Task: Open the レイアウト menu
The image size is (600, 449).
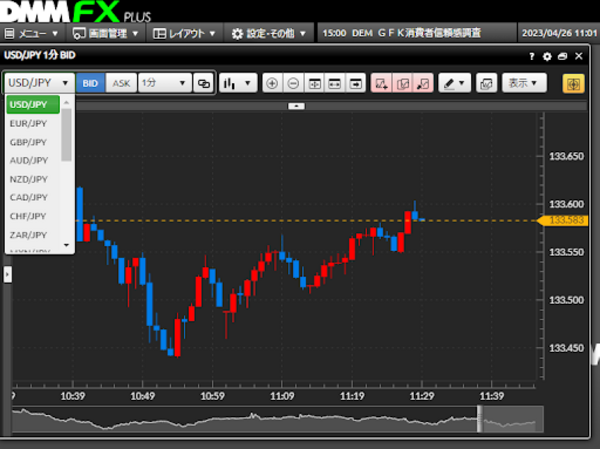Action: point(184,34)
